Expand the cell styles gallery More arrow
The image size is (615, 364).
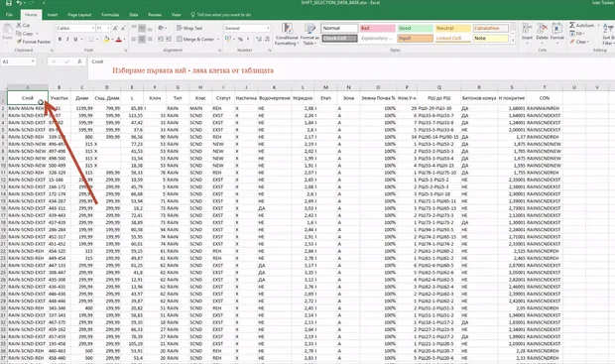(x=513, y=41)
